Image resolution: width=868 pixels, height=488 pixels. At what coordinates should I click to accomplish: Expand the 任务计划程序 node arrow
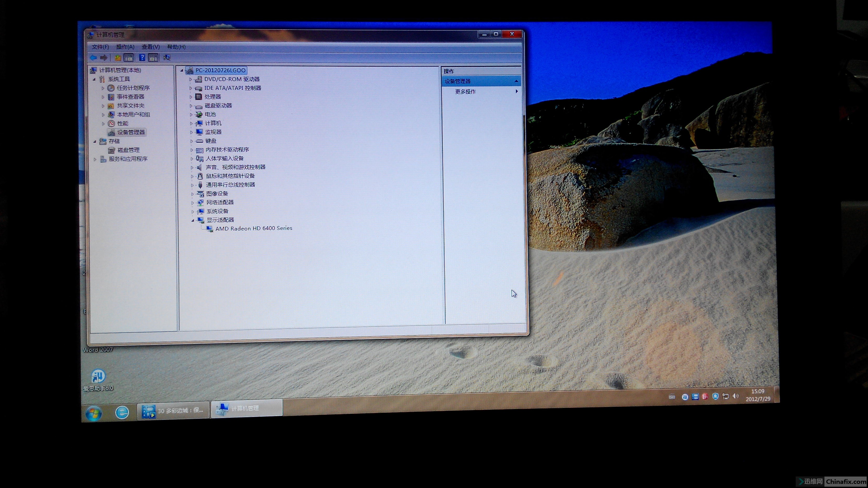point(103,88)
